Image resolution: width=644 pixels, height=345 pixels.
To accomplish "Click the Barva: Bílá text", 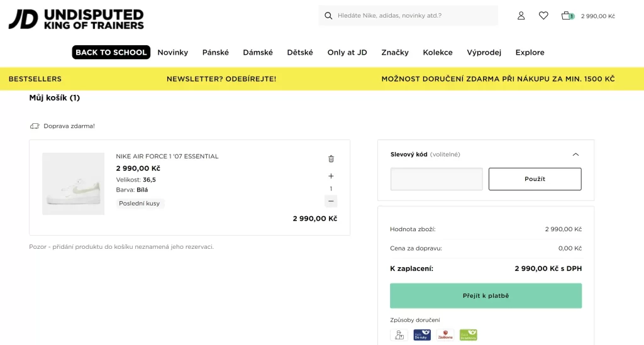I will [132, 190].
